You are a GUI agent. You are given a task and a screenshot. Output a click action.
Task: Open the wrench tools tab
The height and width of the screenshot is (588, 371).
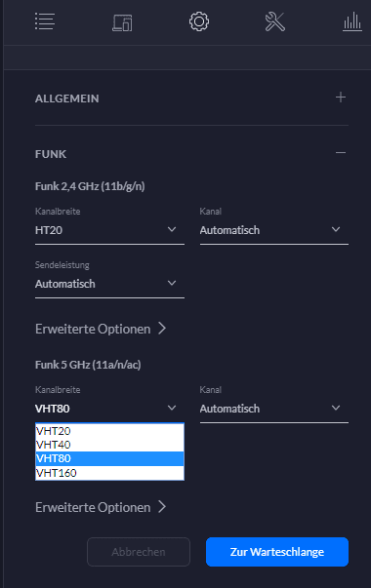coord(275,21)
